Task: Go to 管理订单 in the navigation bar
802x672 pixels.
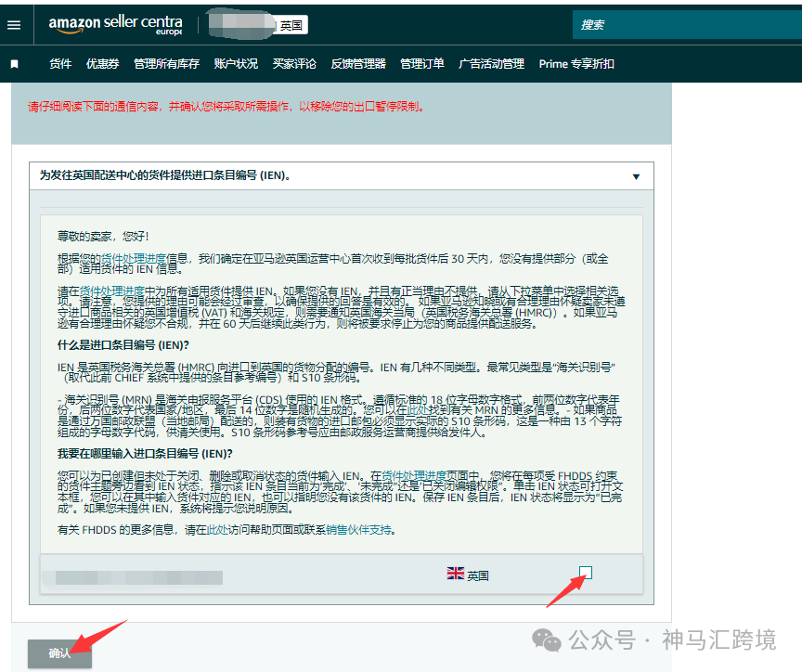Action: [422, 64]
